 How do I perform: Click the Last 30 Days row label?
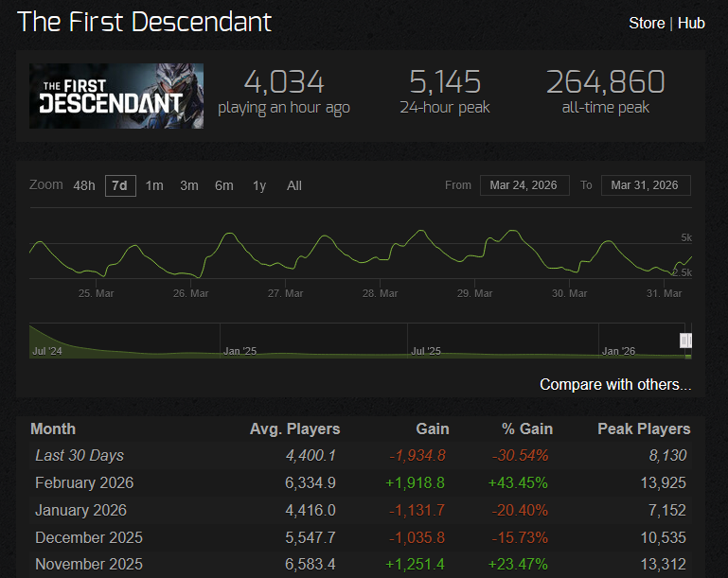80,456
